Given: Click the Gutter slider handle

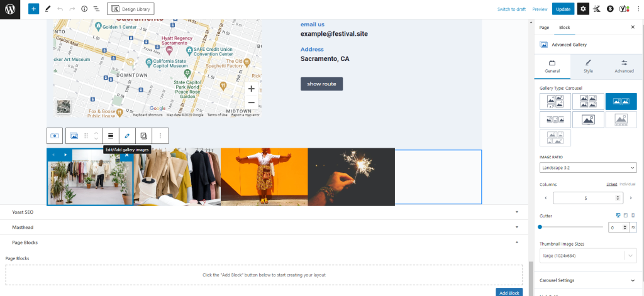Looking at the screenshot, I should (x=540, y=227).
